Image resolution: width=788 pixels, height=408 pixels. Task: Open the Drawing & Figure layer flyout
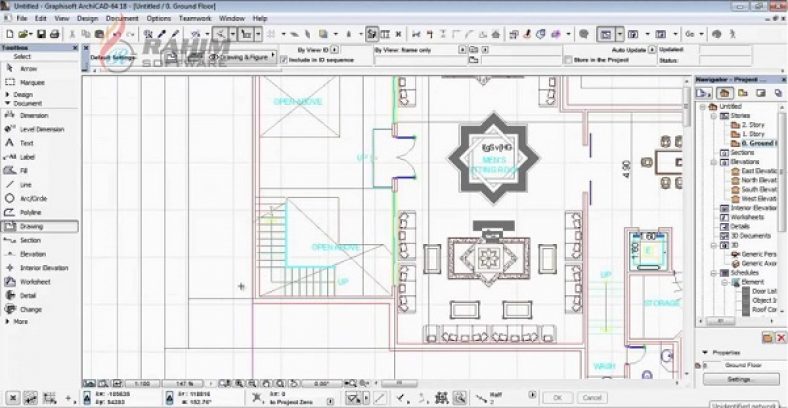pyautogui.click(x=273, y=56)
